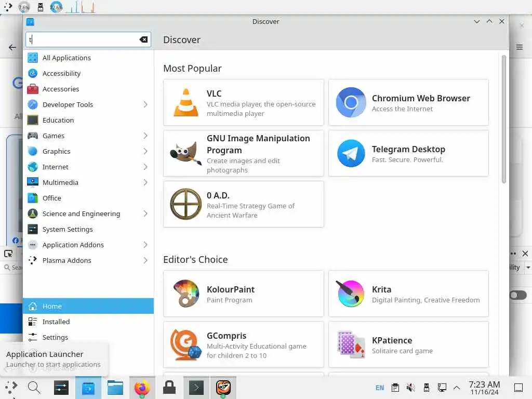Expand Science and Engineering subcategories arrow
This screenshot has height=399, width=532.
[x=145, y=214]
